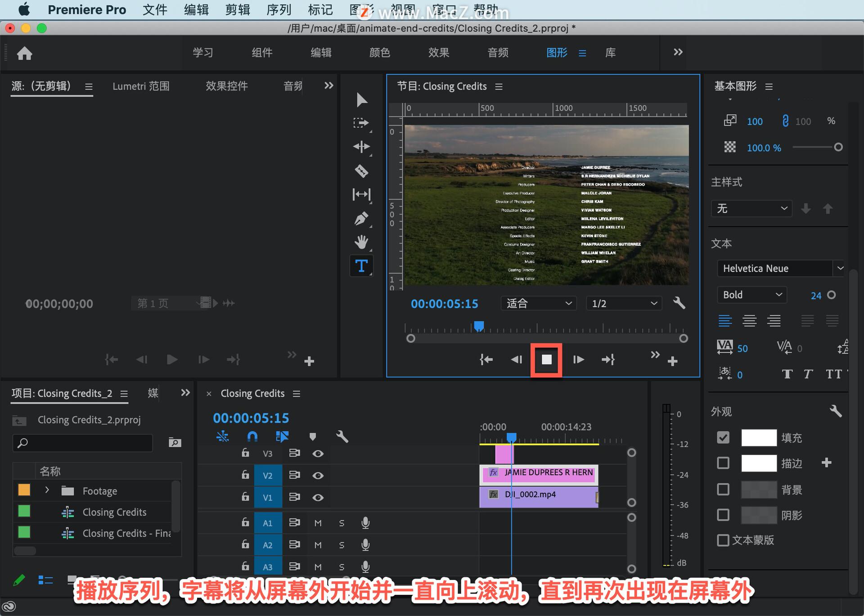Step forward one frame in Program Monitor

point(578,360)
